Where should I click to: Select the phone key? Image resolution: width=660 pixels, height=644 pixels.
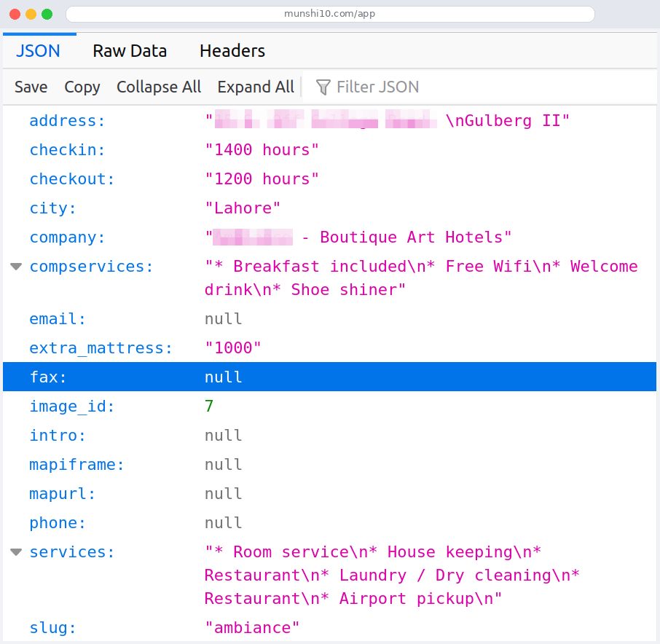tap(58, 523)
